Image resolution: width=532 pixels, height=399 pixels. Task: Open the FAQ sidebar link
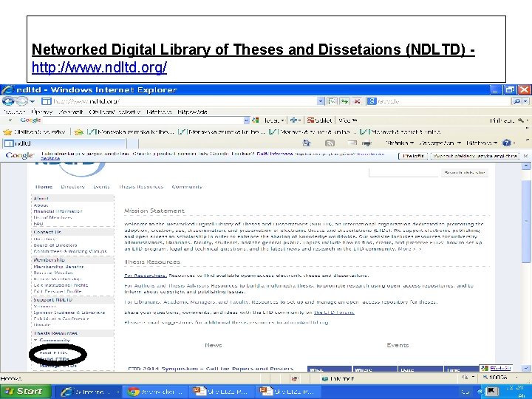(38, 224)
